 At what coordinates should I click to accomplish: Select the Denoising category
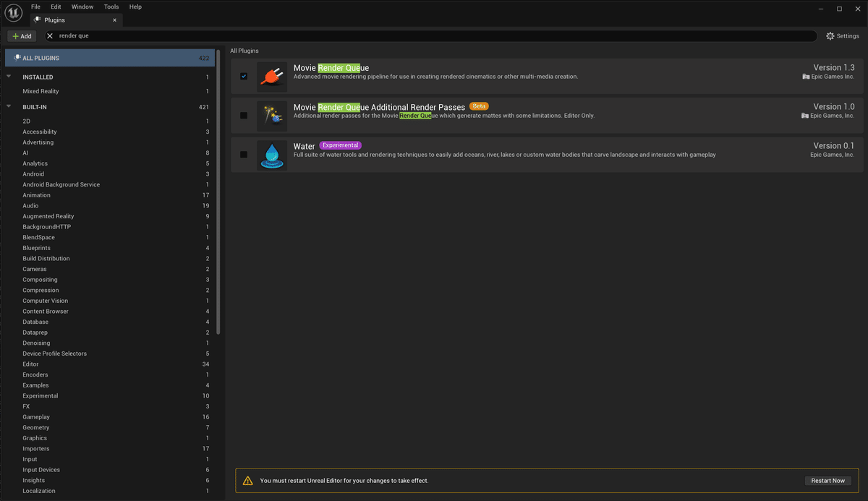tap(110, 343)
